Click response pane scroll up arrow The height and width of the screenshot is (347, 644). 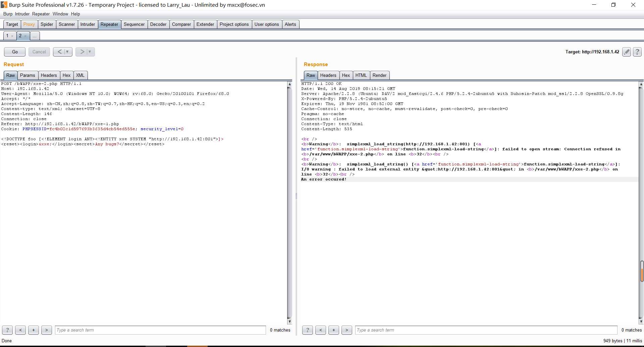click(x=641, y=84)
